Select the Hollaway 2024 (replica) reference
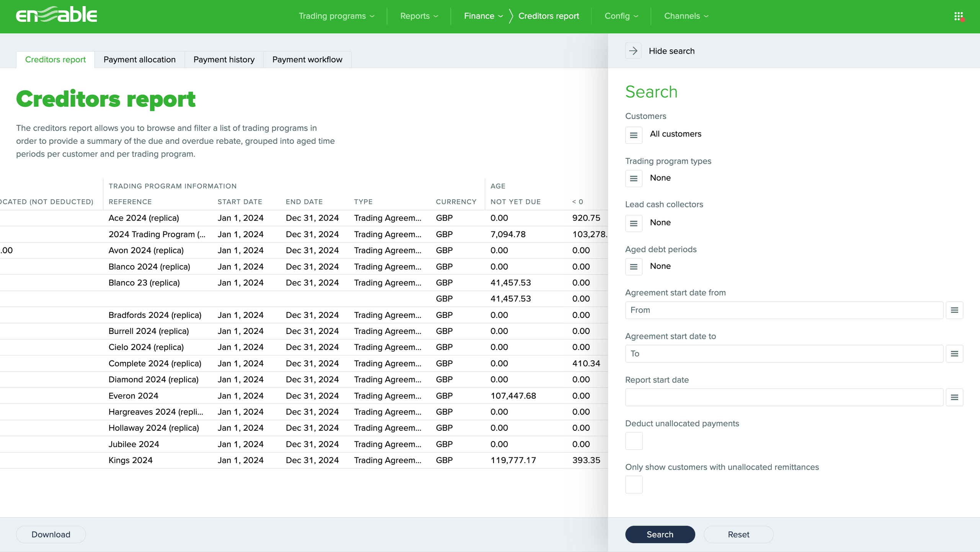980x552 pixels. (x=154, y=428)
